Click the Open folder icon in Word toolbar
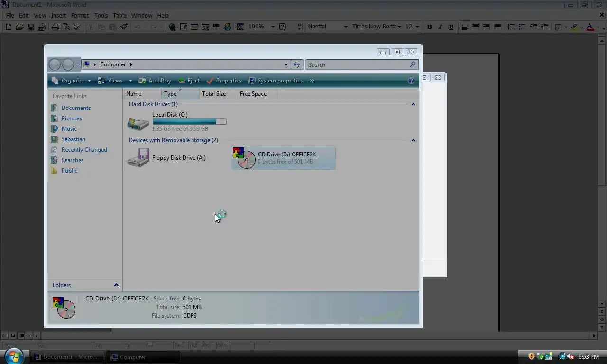 [x=19, y=27]
